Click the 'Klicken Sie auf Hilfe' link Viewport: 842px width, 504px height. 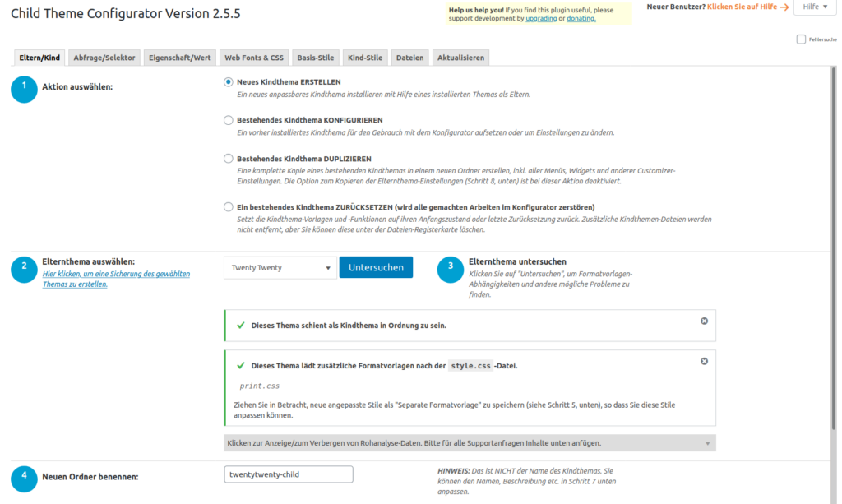point(747,7)
